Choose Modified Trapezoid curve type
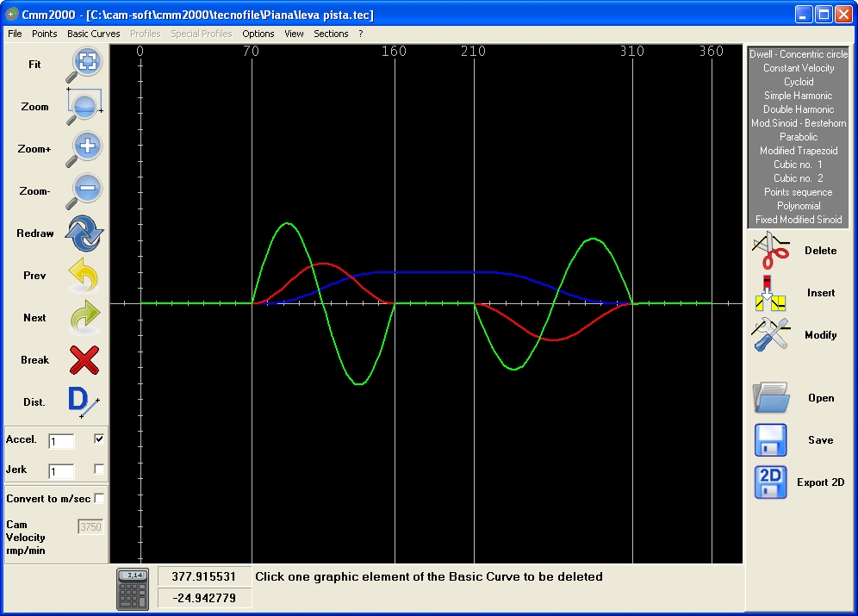Image resolution: width=858 pixels, height=616 pixels. tap(799, 151)
